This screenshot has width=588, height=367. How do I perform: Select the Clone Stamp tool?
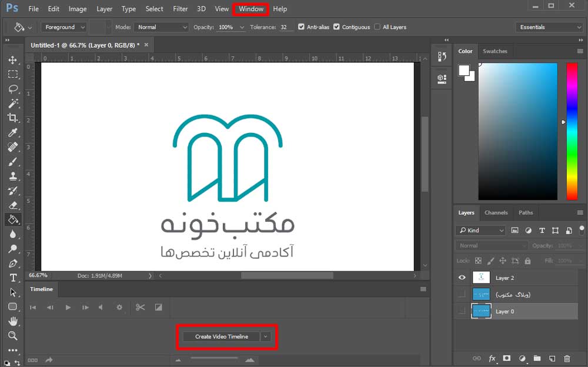[x=13, y=176]
